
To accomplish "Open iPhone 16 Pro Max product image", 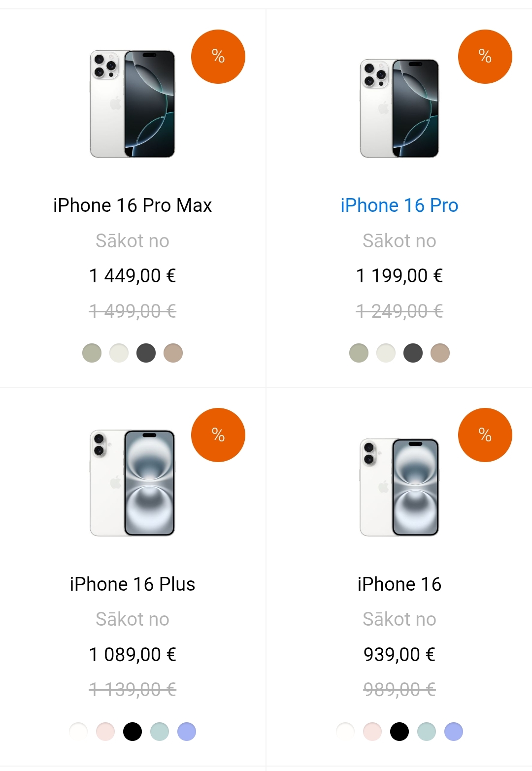I will 133,104.
